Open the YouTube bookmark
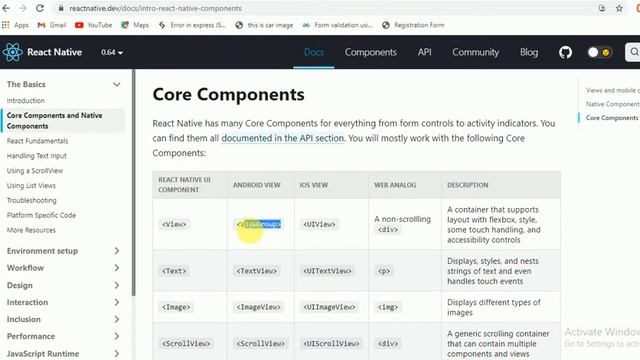 (x=93, y=25)
